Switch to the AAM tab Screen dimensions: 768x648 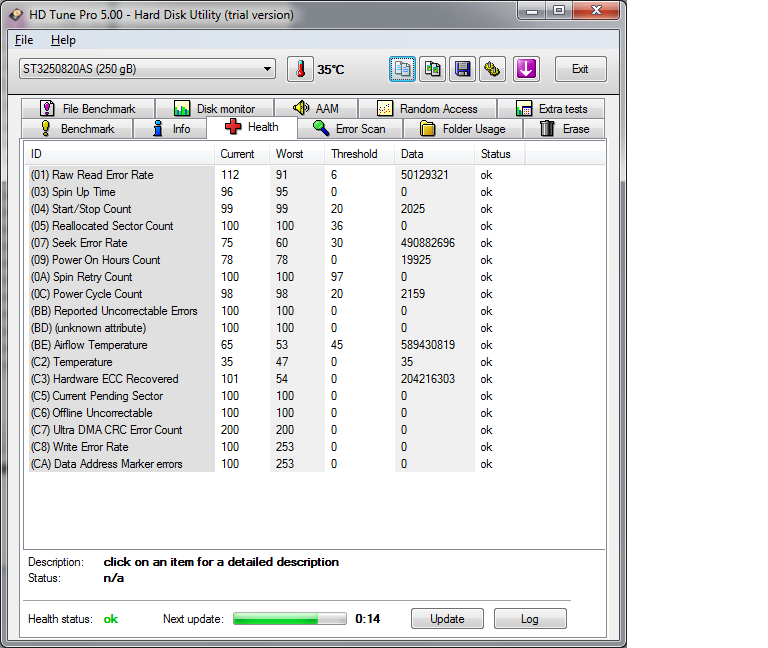316,108
